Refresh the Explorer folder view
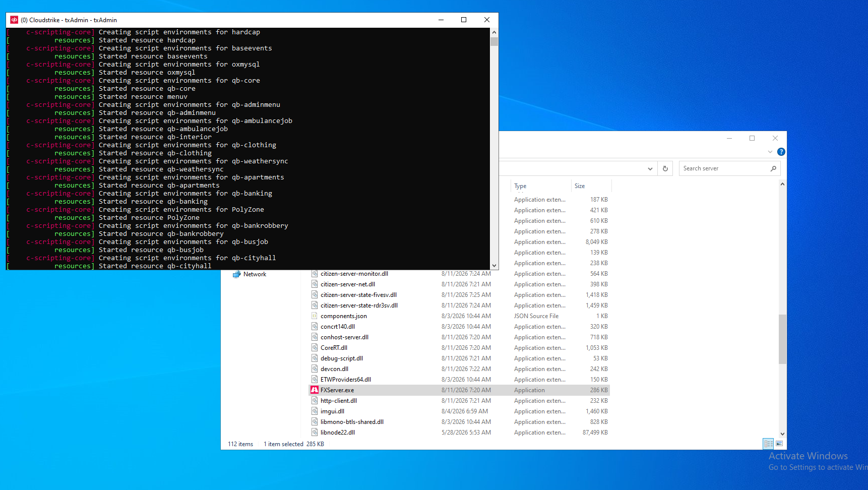Image resolution: width=868 pixels, height=490 pixels. click(x=665, y=168)
